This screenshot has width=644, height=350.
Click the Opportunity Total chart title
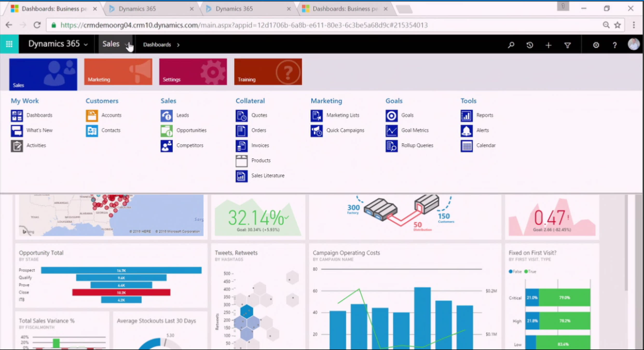point(41,253)
